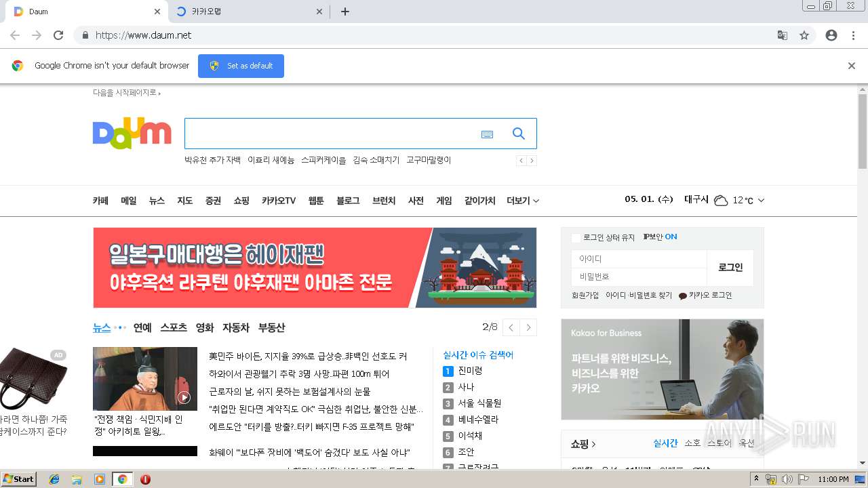Switch to the 자동차 news tab
Viewport: 868px width, 488px height.
pyautogui.click(x=236, y=327)
